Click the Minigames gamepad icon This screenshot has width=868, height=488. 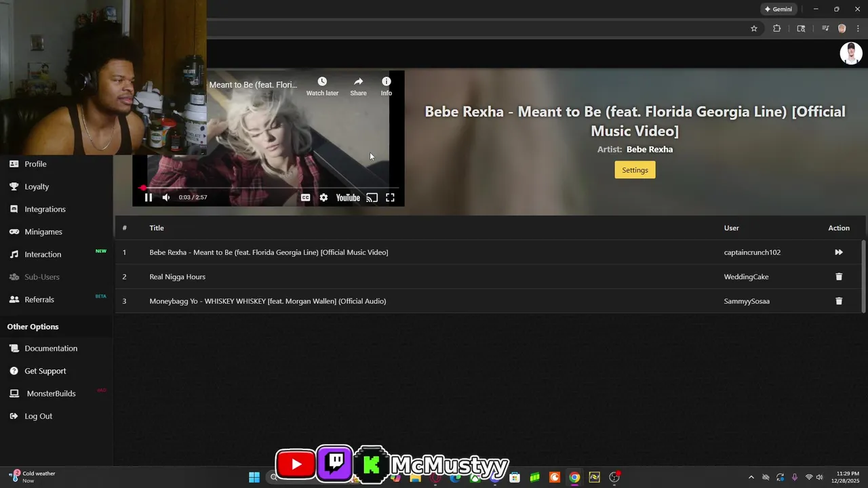coord(14,232)
